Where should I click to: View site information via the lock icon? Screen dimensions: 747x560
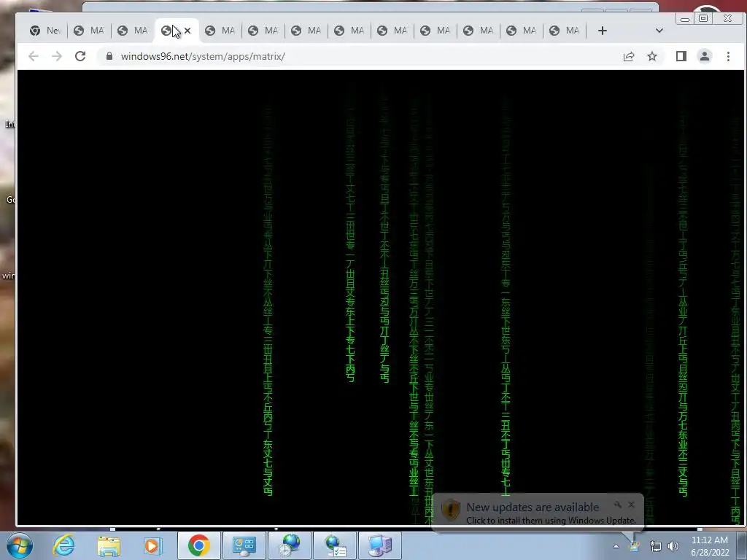[109, 56]
